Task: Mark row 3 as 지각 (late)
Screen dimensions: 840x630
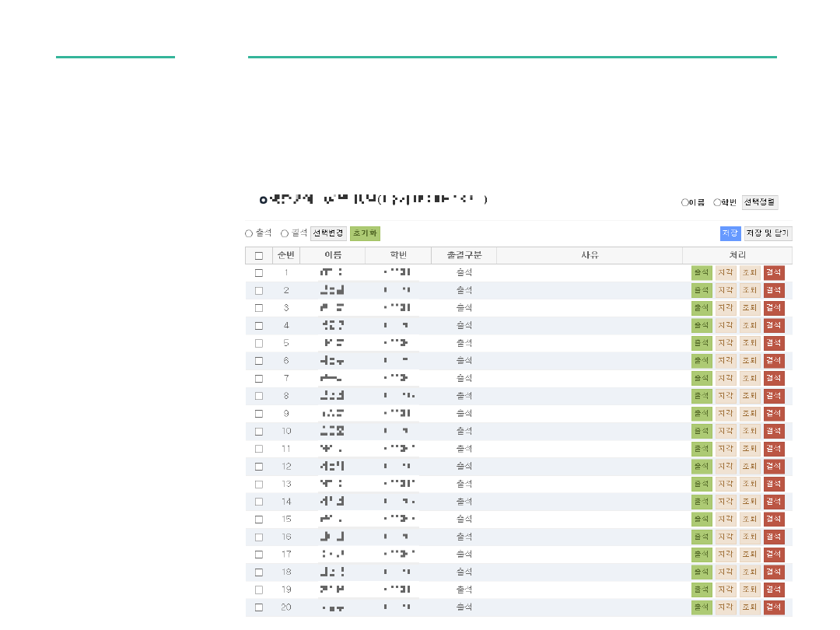Action: point(725,308)
